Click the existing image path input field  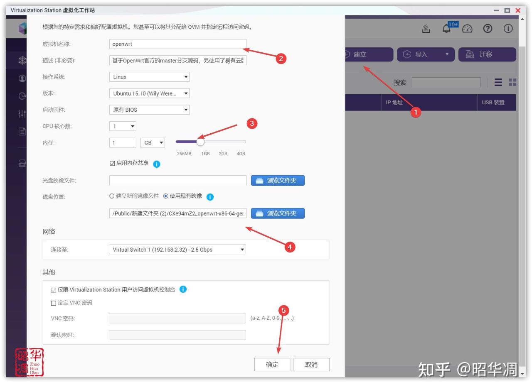(x=178, y=213)
